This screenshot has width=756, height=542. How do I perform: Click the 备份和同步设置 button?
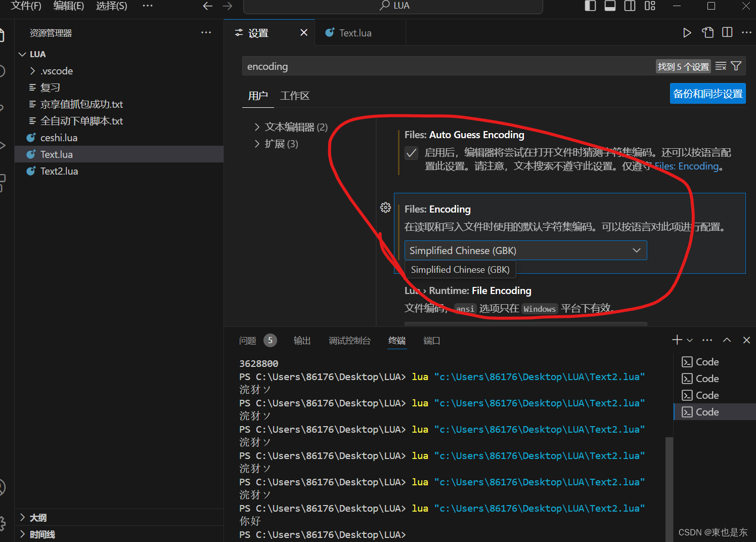(x=707, y=93)
